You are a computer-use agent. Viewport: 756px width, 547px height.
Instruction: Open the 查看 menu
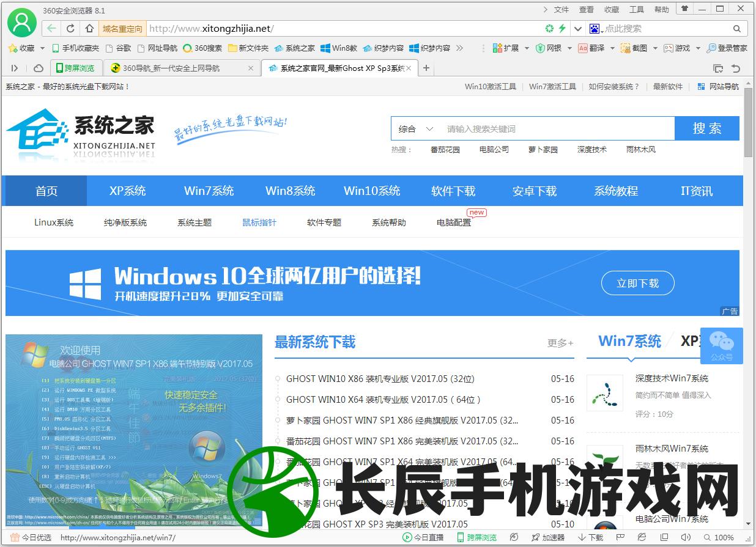tap(587, 9)
